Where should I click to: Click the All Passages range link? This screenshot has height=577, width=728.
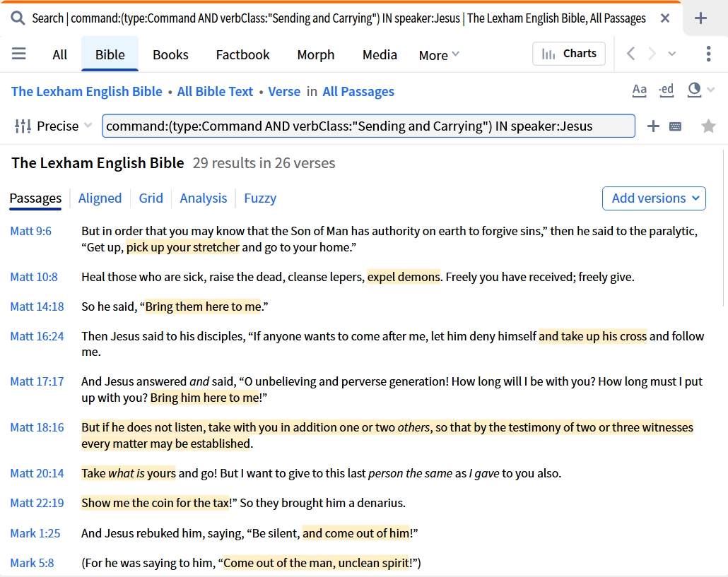point(358,91)
